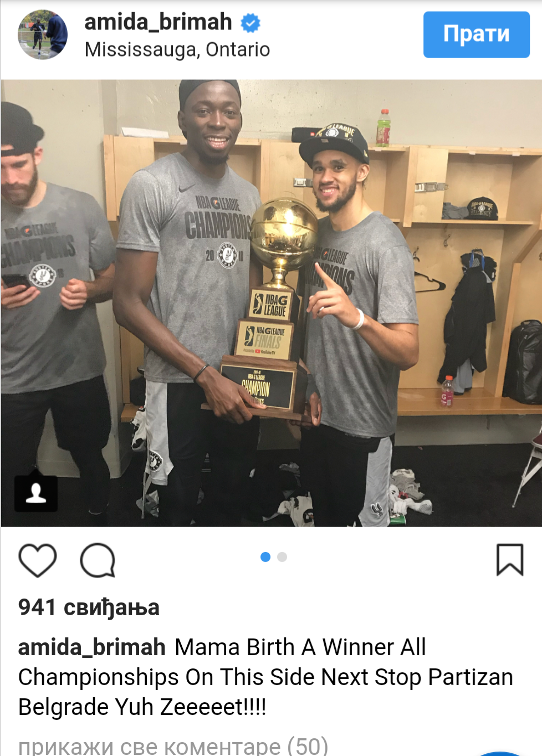
Task: Open amida_brimah username in the post header
Action: (158, 22)
